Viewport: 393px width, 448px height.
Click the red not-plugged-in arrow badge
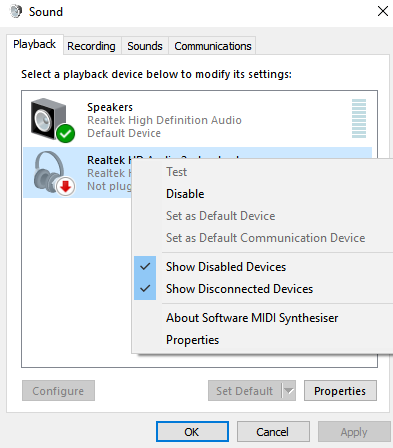click(x=66, y=187)
